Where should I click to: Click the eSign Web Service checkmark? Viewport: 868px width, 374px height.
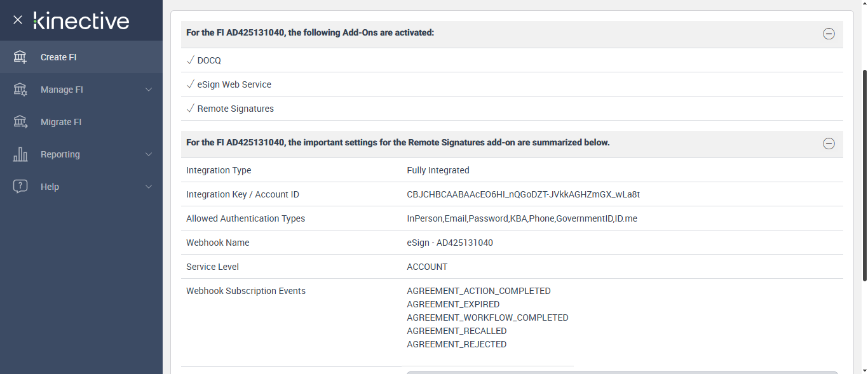[x=190, y=84]
